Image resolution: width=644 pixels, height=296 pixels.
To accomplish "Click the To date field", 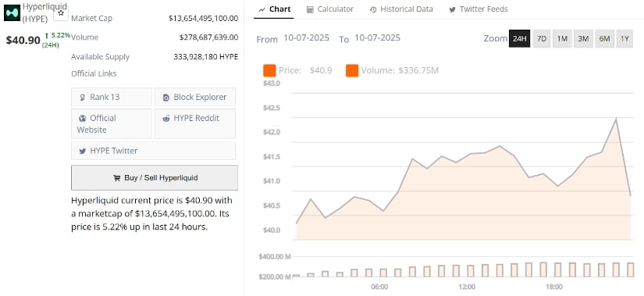I will point(377,37).
